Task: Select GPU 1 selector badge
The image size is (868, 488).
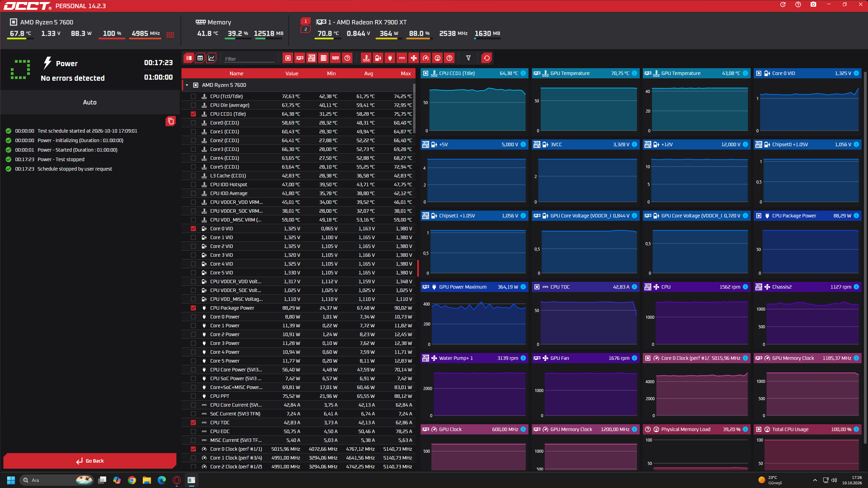Action: [x=306, y=21]
